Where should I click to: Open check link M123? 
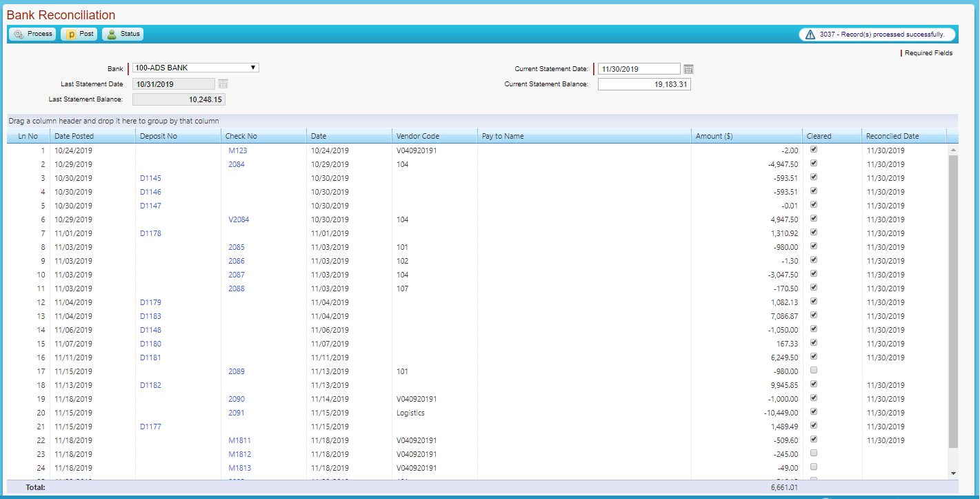click(x=238, y=150)
